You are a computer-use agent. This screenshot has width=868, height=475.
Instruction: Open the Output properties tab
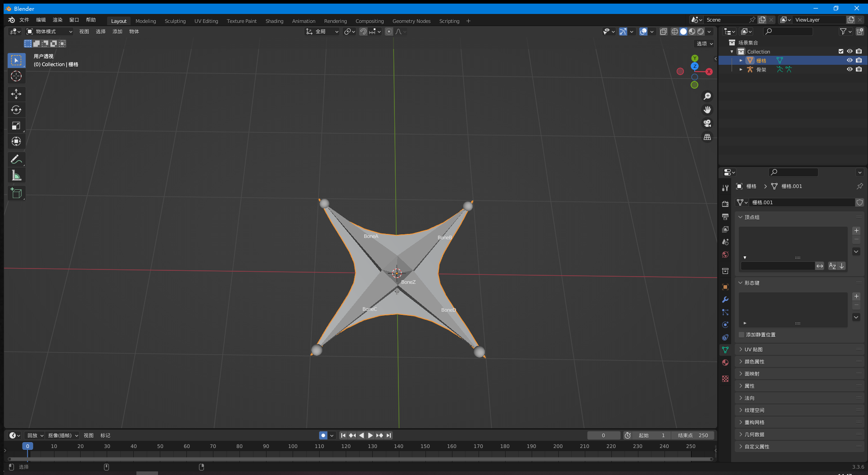coord(725,217)
